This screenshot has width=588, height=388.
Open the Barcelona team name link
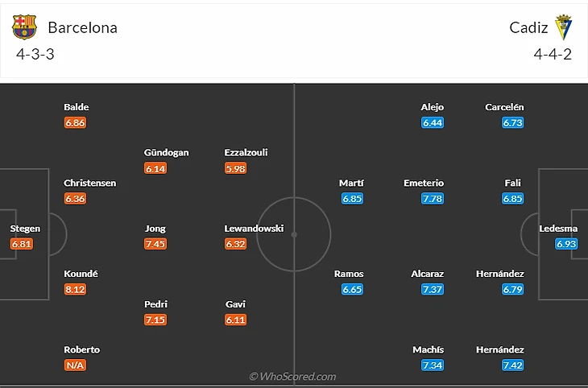coord(82,27)
